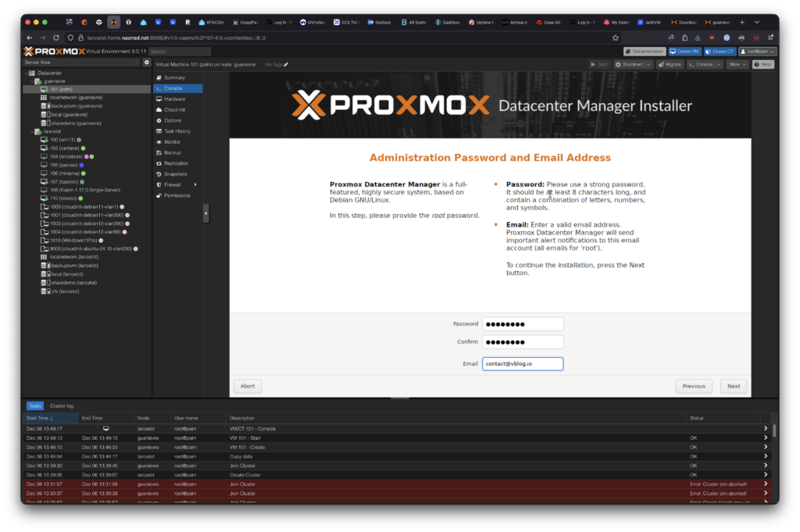Select VM 103 (cerbere) in the tree
The height and width of the screenshot is (532, 800).
64,148
